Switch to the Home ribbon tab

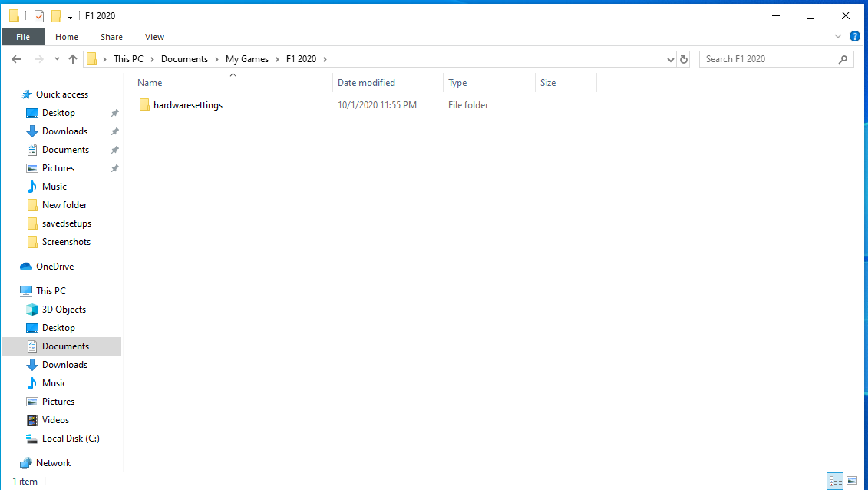click(x=67, y=37)
